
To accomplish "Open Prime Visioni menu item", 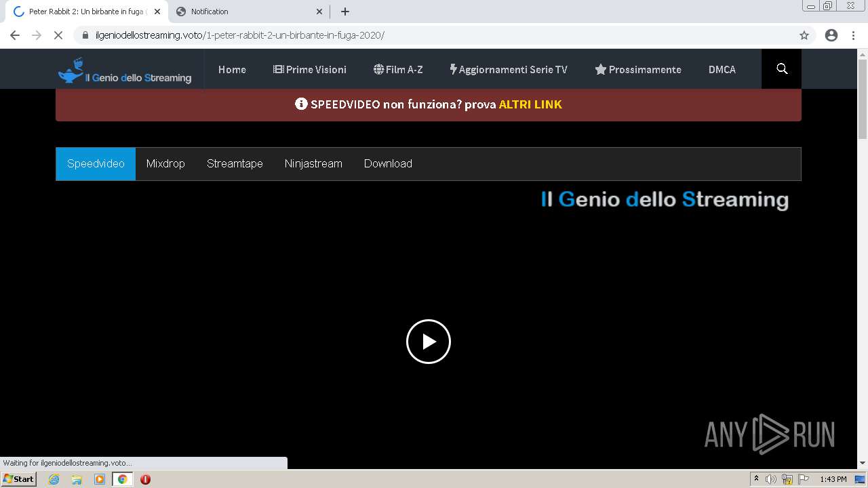I will 310,69.
